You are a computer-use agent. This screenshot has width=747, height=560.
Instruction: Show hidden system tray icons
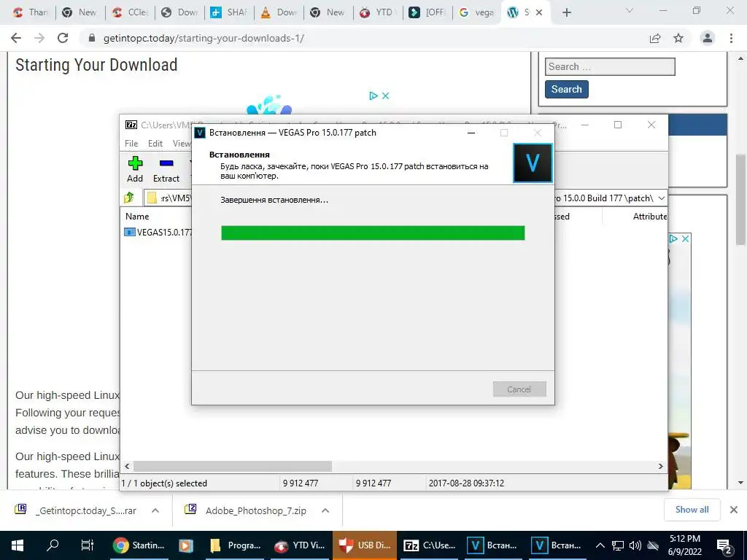click(600, 545)
